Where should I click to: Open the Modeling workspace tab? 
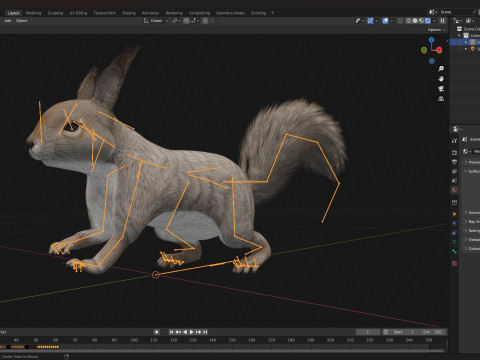point(33,13)
